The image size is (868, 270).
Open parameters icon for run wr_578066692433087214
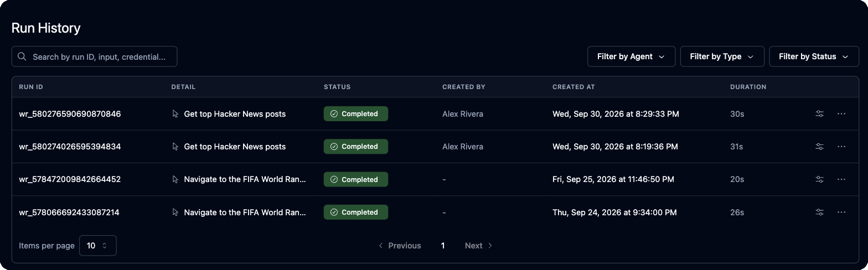click(819, 212)
